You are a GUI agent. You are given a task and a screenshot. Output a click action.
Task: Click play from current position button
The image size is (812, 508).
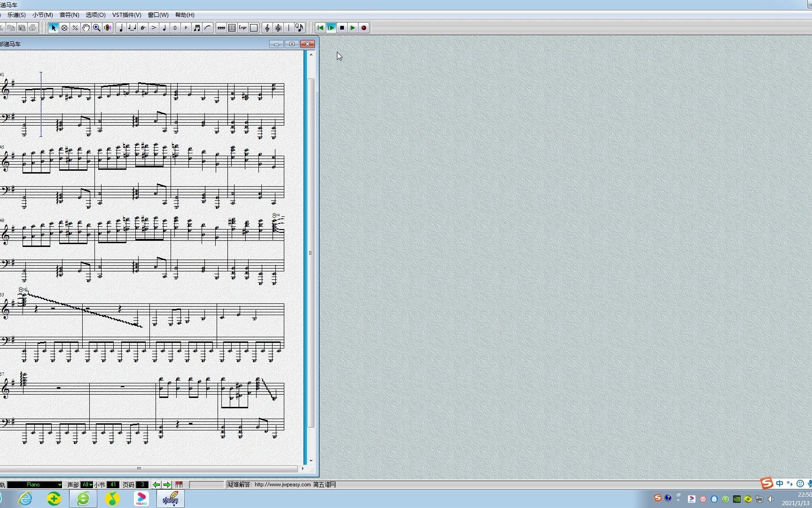tap(331, 28)
